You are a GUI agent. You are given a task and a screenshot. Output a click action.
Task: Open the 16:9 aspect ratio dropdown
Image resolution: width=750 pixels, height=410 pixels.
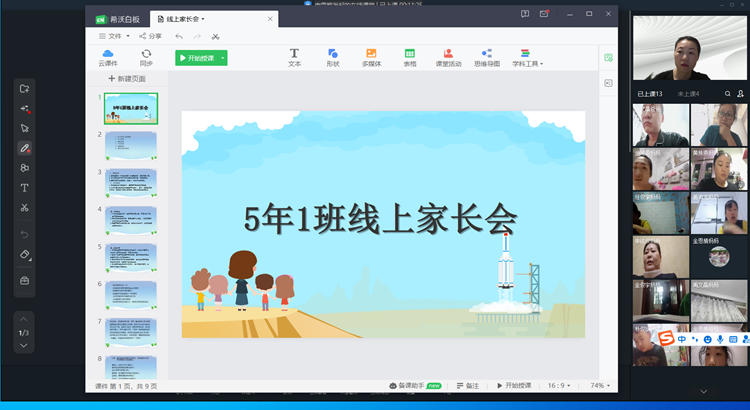tap(562, 385)
